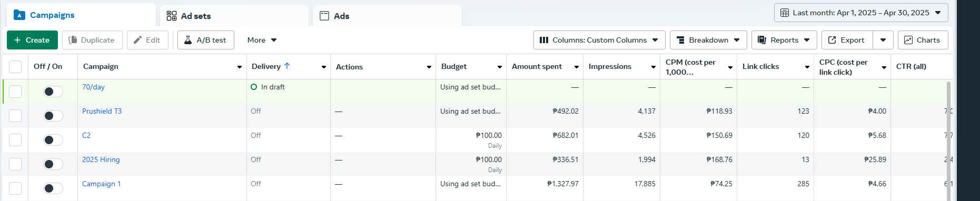Open the Campaign 1 link
This screenshot has width=980, height=201.
coord(102,184)
